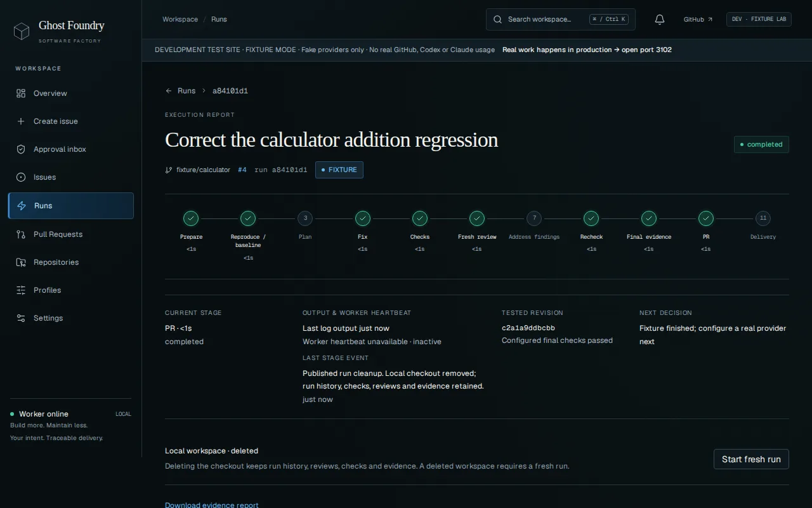812x508 pixels.
Task: Click the Create issue plus icon
Action: (x=21, y=121)
